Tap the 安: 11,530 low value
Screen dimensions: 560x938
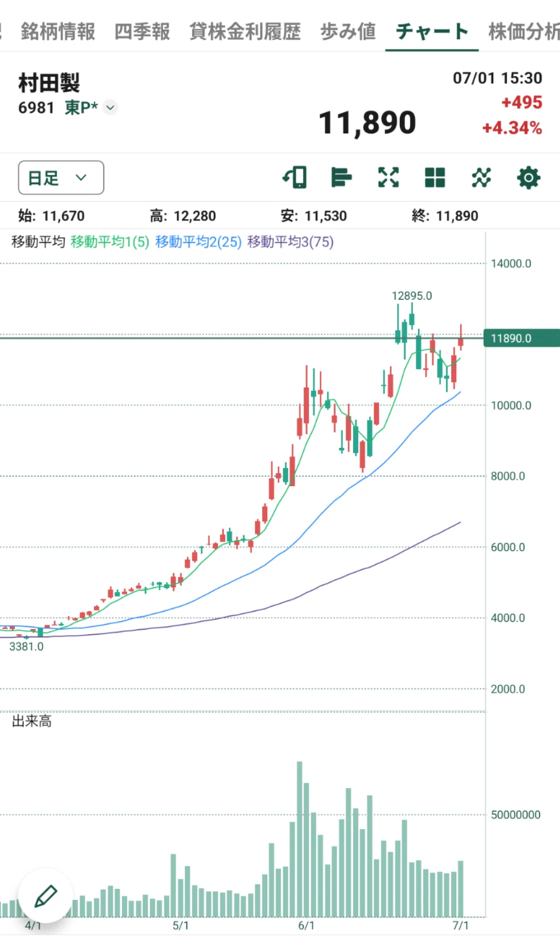tap(314, 216)
